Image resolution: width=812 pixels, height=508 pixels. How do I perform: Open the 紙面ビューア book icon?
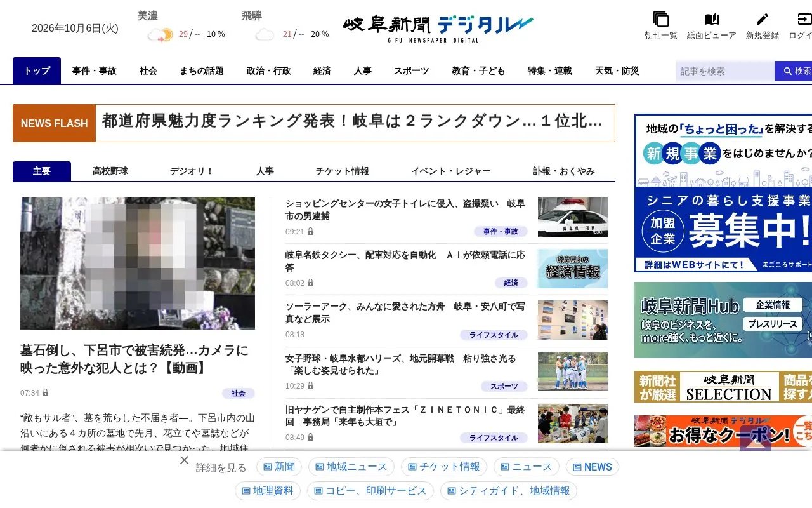[x=712, y=19]
